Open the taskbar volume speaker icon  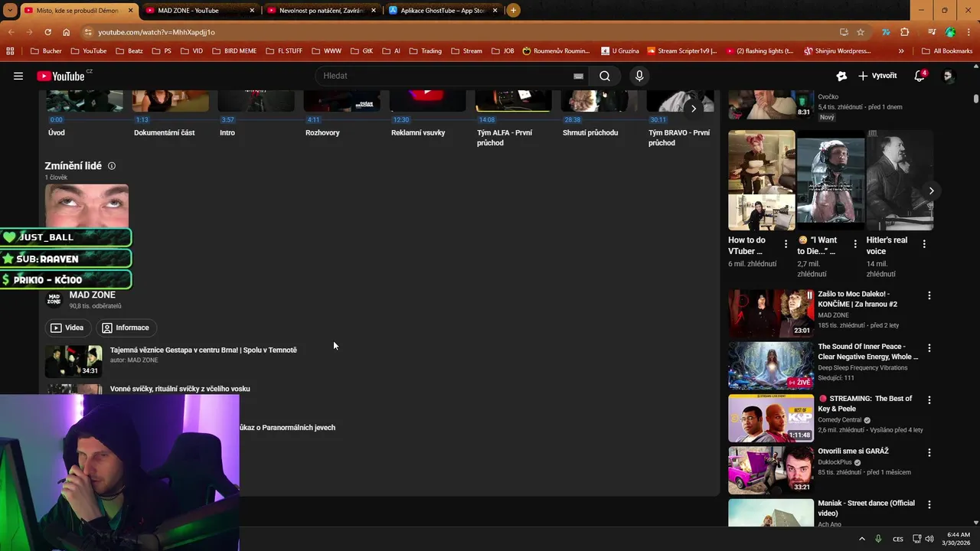click(929, 539)
